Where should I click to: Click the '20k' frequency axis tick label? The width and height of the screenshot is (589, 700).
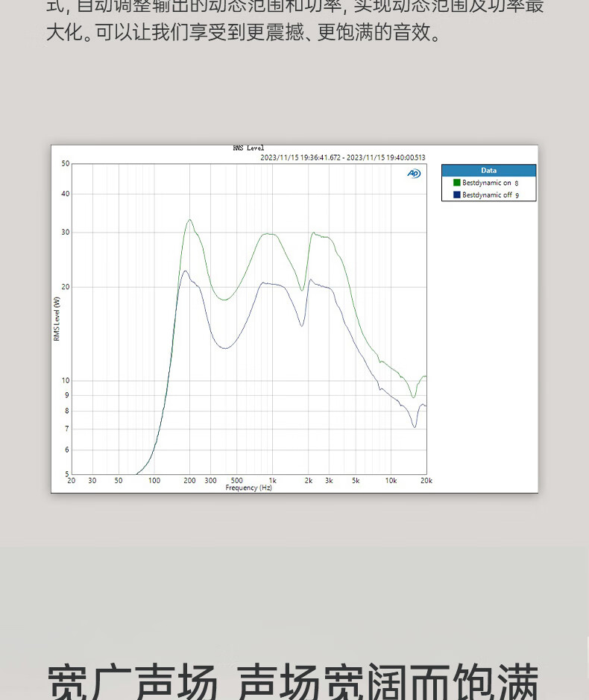[x=426, y=480]
